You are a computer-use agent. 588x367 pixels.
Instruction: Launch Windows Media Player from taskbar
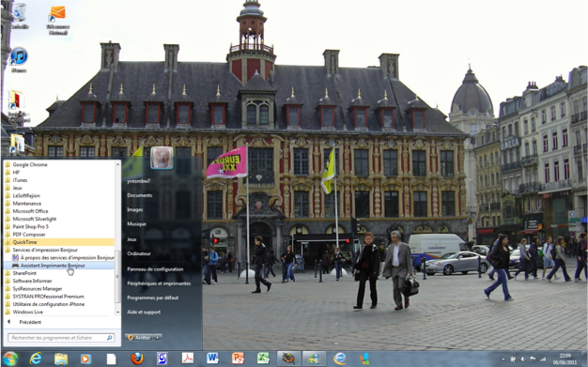[85, 359]
